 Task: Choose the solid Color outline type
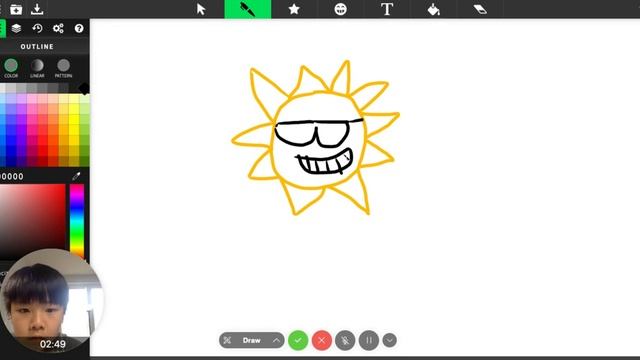click(x=11, y=68)
